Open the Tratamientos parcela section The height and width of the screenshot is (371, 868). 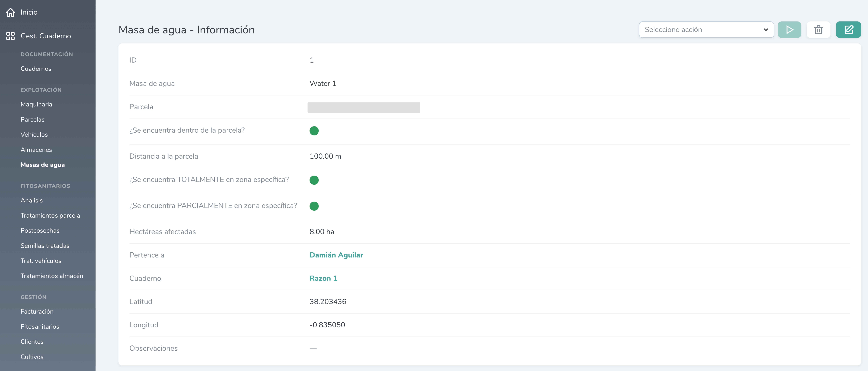[x=50, y=215]
